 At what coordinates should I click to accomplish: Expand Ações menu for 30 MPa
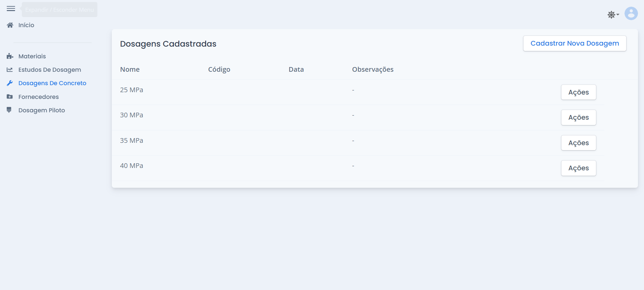(x=578, y=117)
